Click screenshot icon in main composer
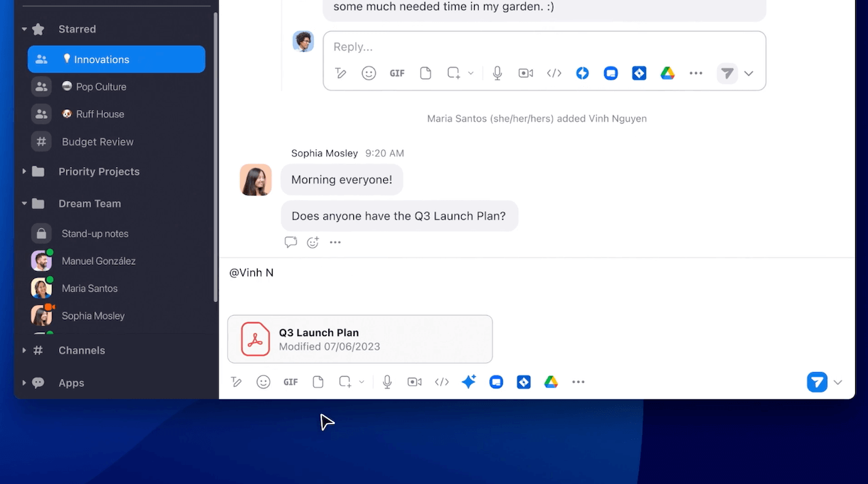The image size is (868, 484). click(x=346, y=382)
